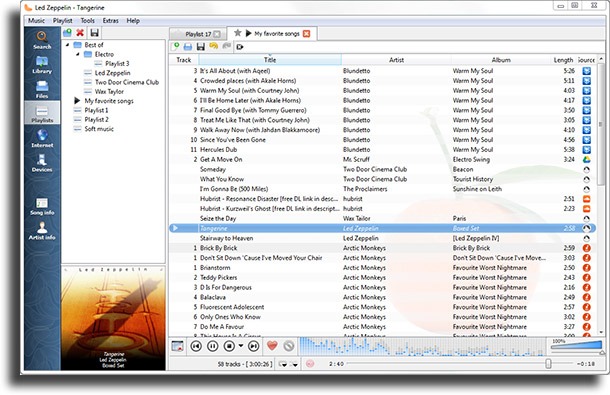Screen dimensions: 610x395
Task: Click the red source icon on Brianstorm row
Action: (x=586, y=268)
